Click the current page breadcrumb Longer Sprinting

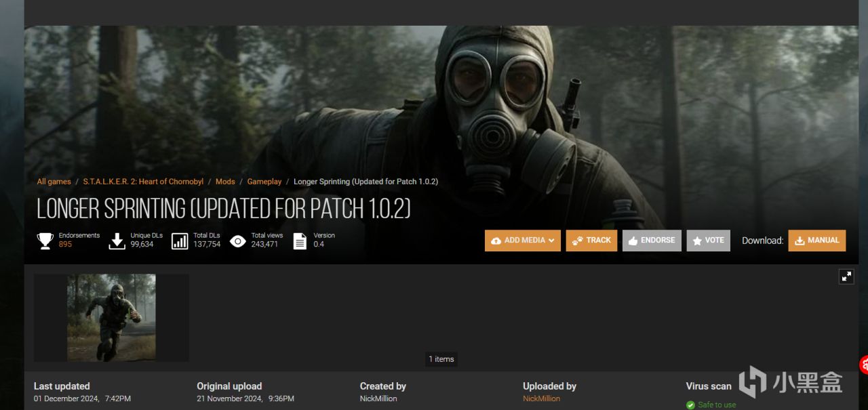(x=366, y=182)
